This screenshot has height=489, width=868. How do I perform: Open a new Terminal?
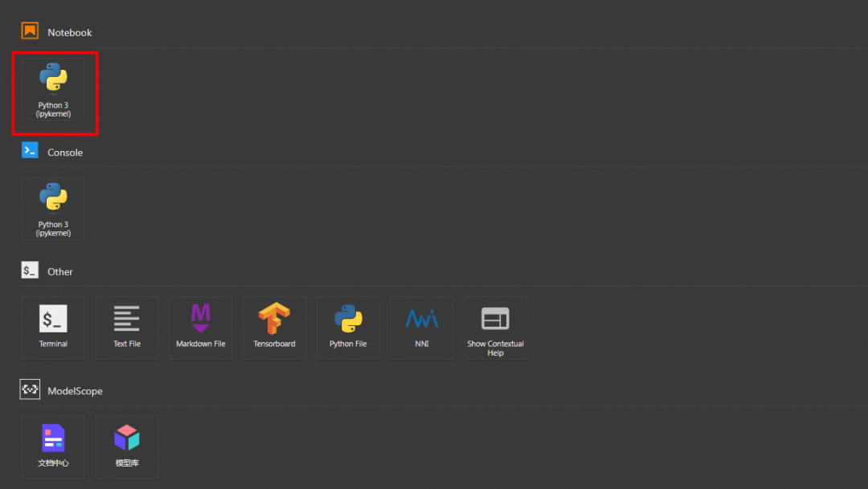coord(53,328)
